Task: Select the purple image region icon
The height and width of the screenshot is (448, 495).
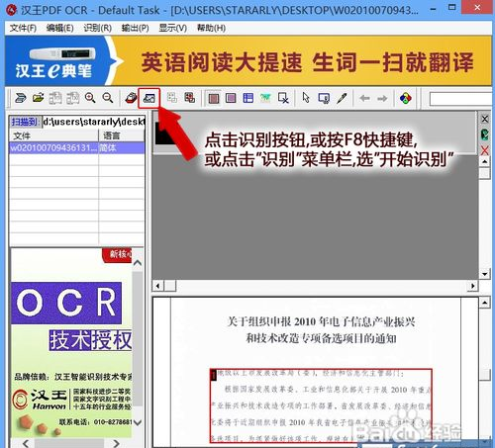Action: [231, 98]
